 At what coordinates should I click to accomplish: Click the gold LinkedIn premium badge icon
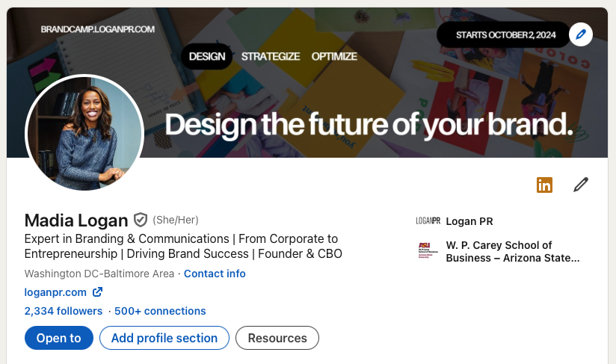pos(544,185)
